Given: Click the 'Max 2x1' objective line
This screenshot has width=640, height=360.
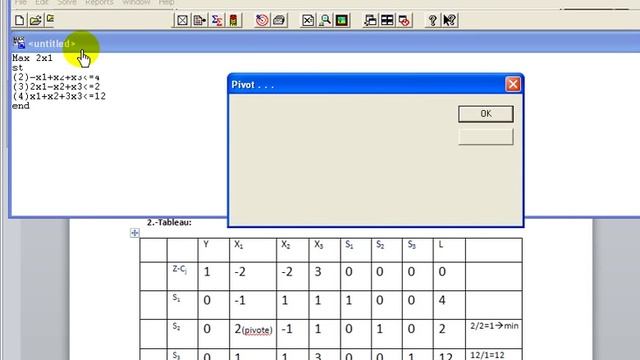Looking at the screenshot, I should 32,58.
